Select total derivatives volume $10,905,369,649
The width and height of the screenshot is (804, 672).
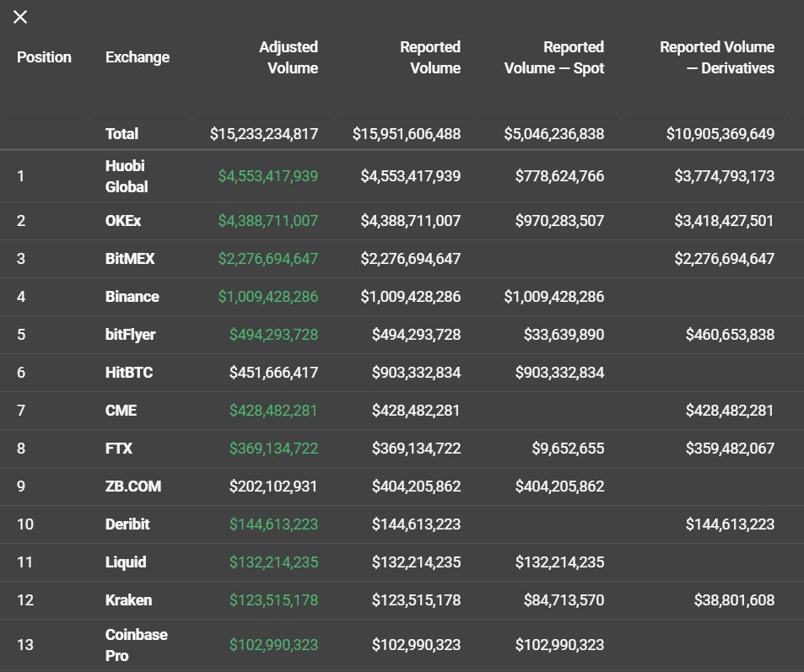[720, 134]
